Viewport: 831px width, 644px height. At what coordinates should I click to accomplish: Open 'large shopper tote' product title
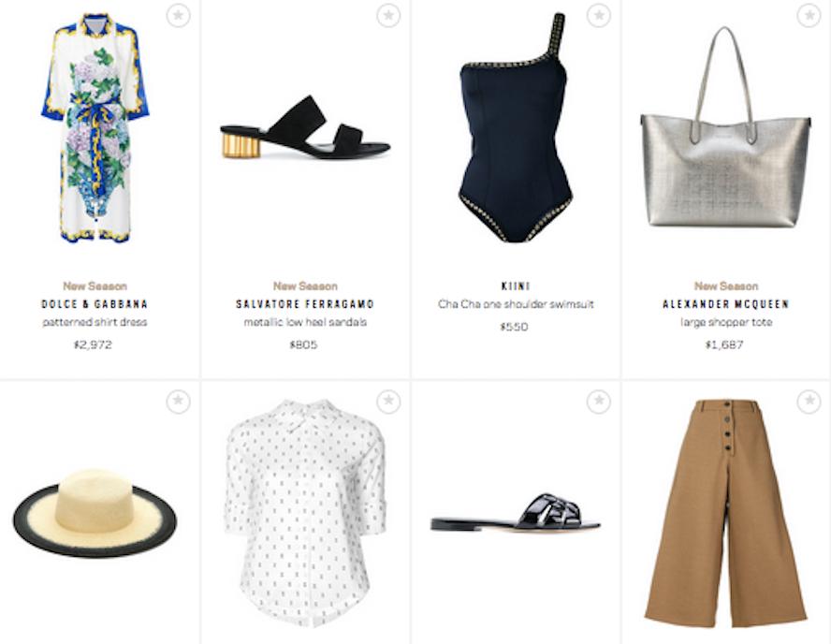pyautogui.click(x=726, y=322)
